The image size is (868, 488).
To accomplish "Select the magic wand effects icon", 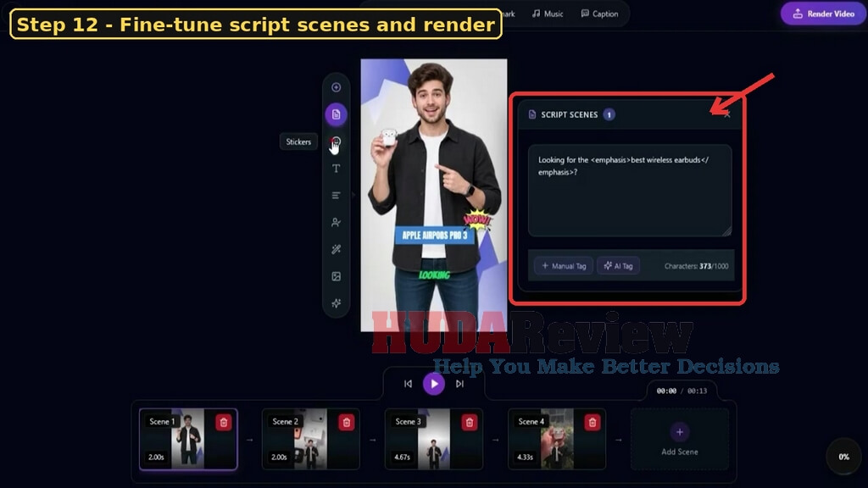I will coord(336,250).
